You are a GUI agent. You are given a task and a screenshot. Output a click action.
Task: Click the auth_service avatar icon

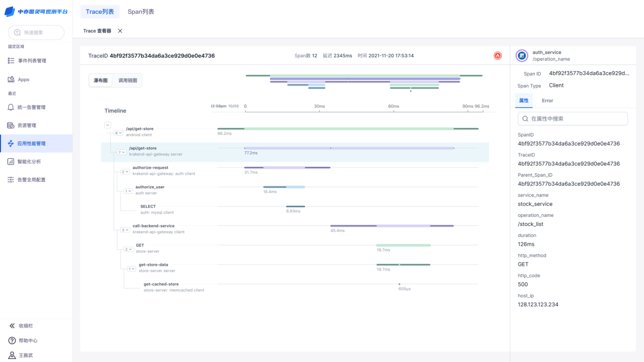pyautogui.click(x=522, y=56)
